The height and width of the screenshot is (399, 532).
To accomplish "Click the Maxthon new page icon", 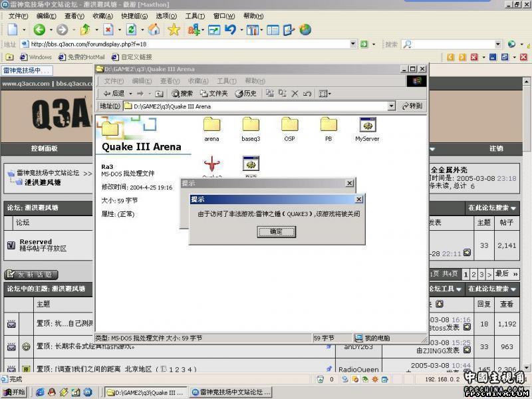I will pyautogui.click(x=13, y=30).
